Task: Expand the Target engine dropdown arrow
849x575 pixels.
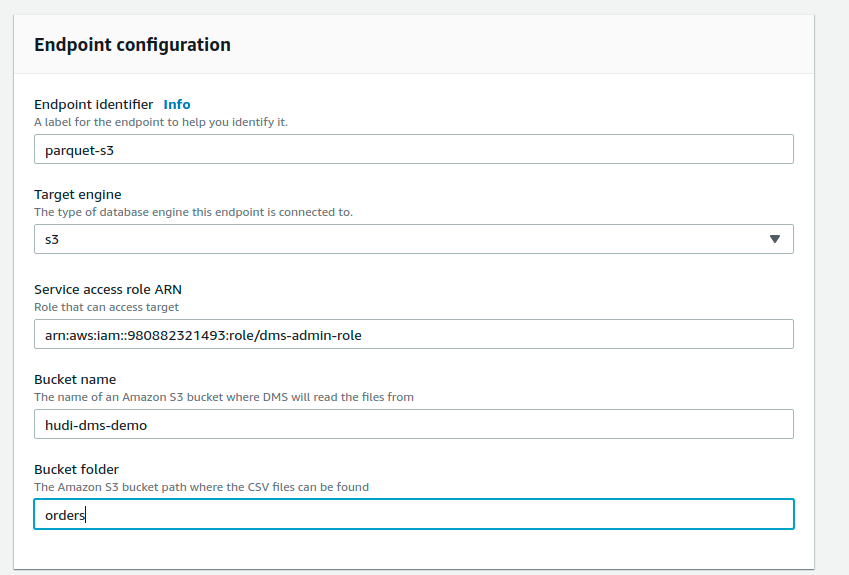Action: [775, 239]
